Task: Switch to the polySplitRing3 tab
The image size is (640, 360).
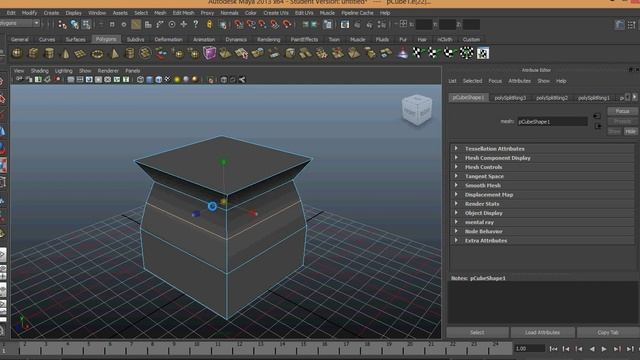Action: tap(510, 98)
